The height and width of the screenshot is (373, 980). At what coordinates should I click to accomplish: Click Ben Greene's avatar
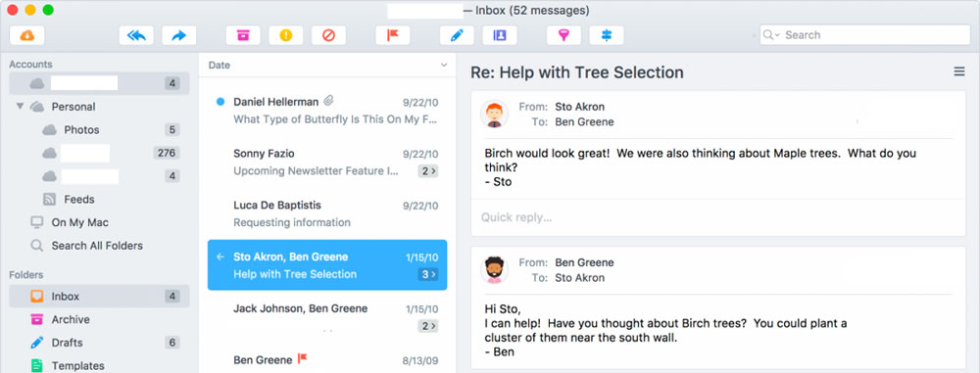coord(494,270)
